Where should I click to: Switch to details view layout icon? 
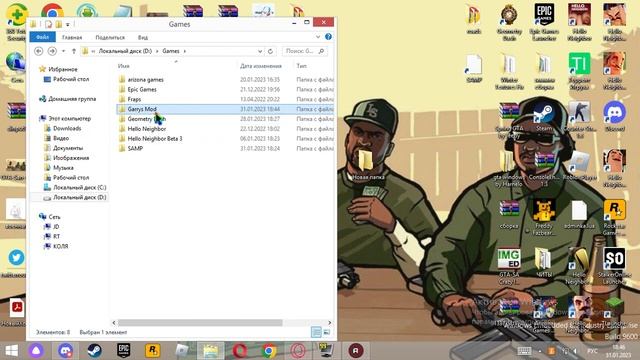click(x=316, y=332)
